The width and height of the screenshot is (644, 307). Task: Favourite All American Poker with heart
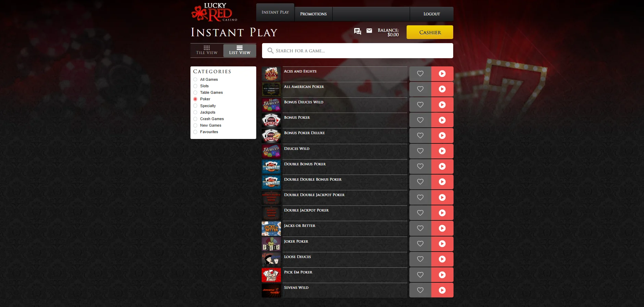coord(420,89)
